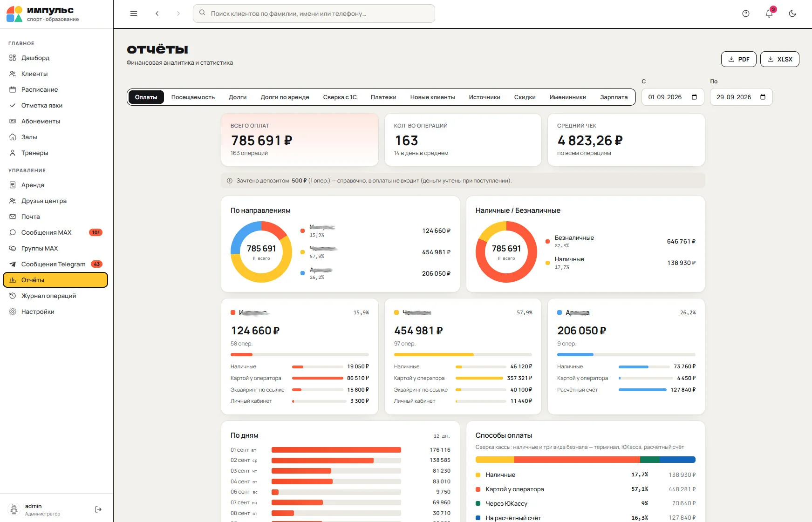Click the logout icon beside admin
Viewport: 812px width, 522px height.
coord(98,509)
